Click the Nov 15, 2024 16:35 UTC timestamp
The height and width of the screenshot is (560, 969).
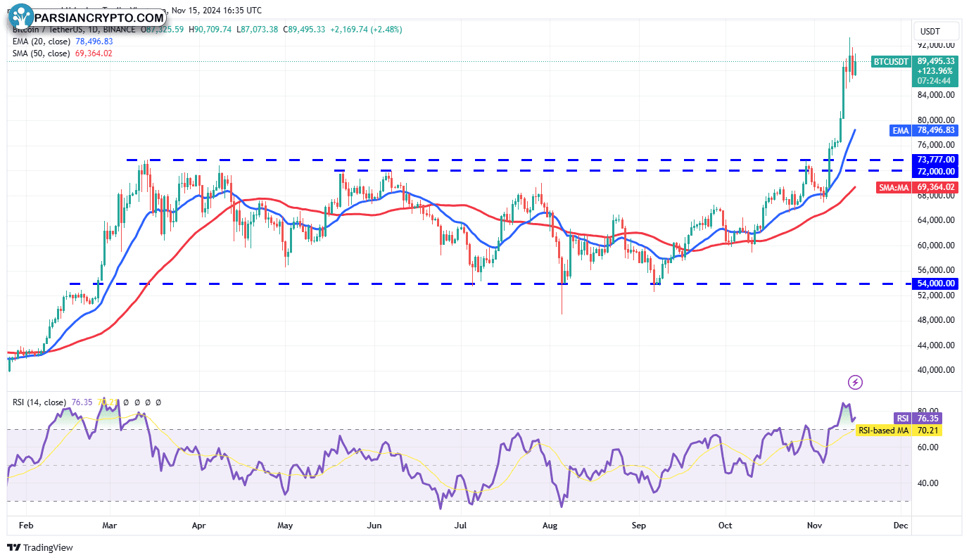coord(216,11)
